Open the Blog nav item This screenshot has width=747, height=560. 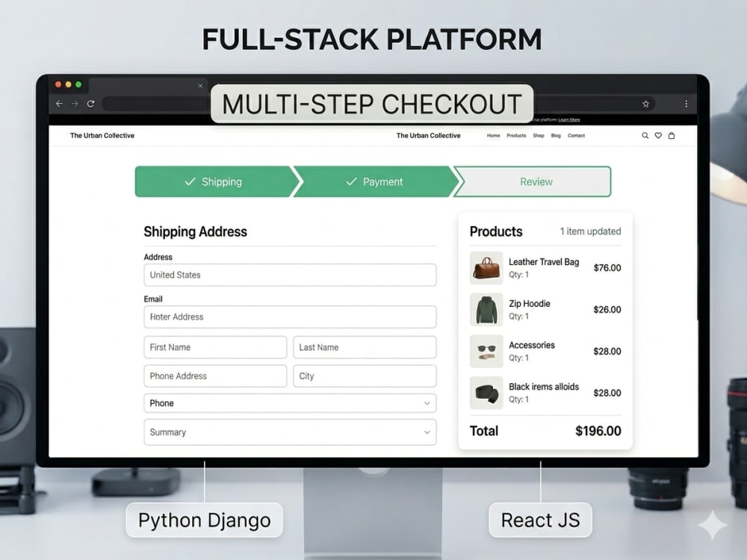pyautogui.click(x=556, y=136)
